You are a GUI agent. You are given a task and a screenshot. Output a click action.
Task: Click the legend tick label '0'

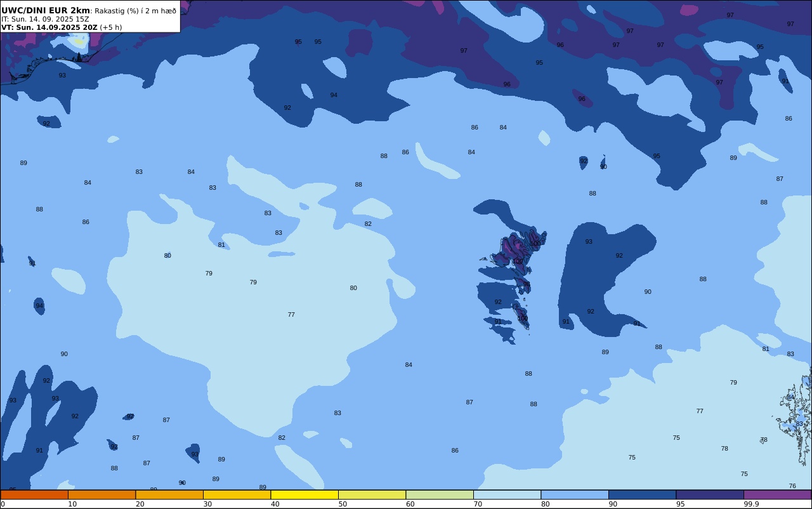pos(3,504)
